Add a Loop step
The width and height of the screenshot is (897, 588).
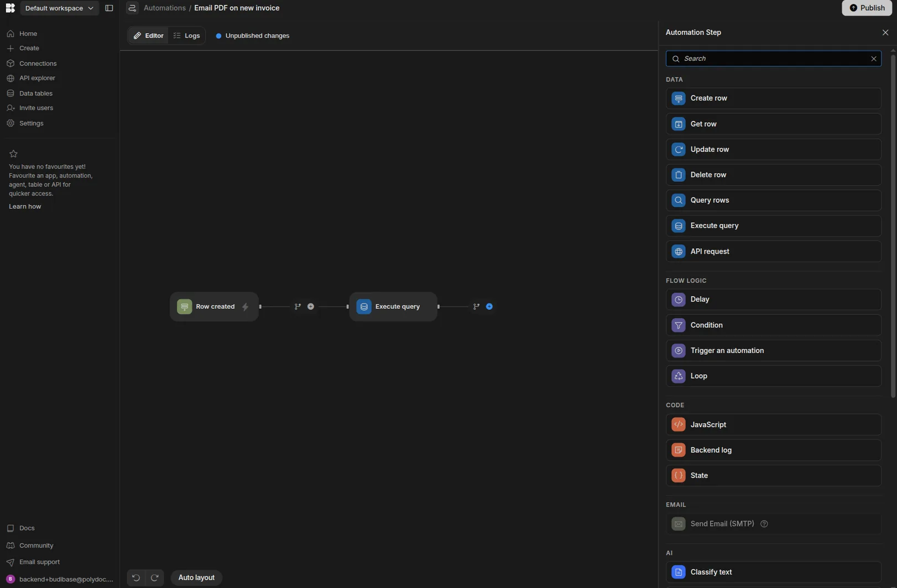[x=774, y=376]
